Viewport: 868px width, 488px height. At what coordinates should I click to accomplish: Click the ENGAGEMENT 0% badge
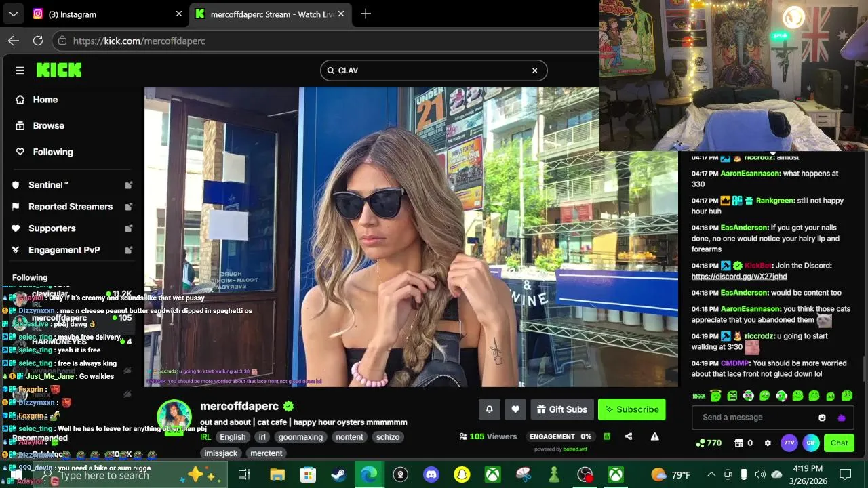pos(561,436)
